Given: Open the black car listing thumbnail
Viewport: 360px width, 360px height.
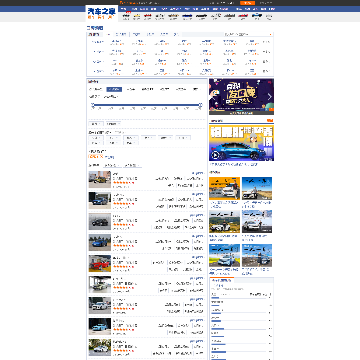Looking at the screenshot, I should pos(100,222).
